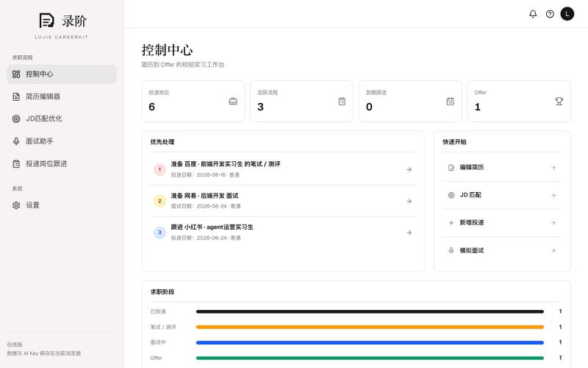
Task: Click the 投递日期 2026-06-16 line
Action: pos(205,175)
